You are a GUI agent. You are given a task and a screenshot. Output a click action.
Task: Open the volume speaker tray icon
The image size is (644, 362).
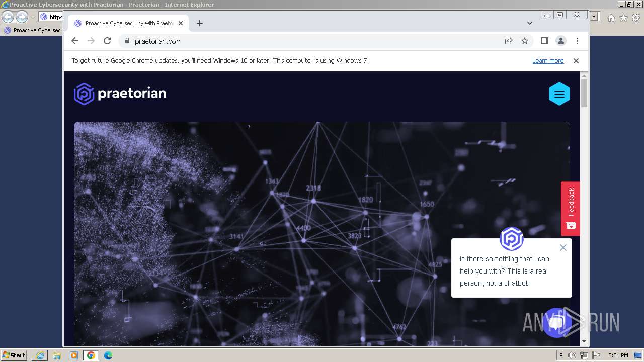pyautogui.click(x=572, y=355)
